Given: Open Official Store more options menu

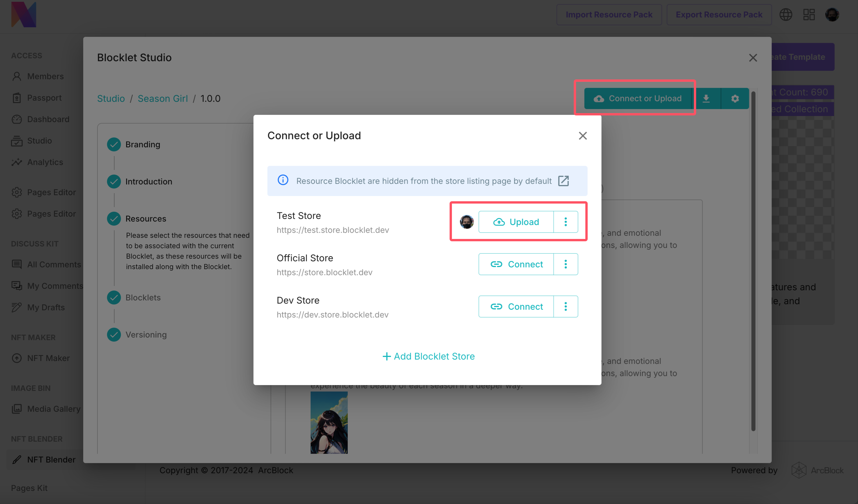Looking at the screenshot, I should [x=566, y=264].
